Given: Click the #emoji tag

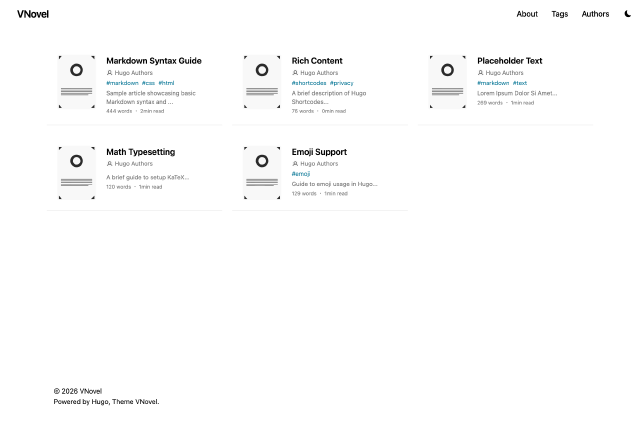Looking at the screenshot, I should pos(301,174).
